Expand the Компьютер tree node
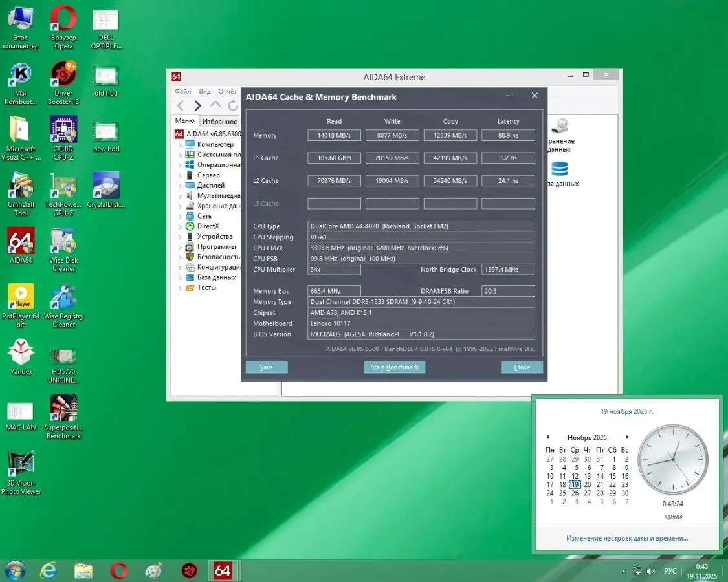The height and width of the screenshot is (582, 728). pyautogui.click(x=181, y=144)
